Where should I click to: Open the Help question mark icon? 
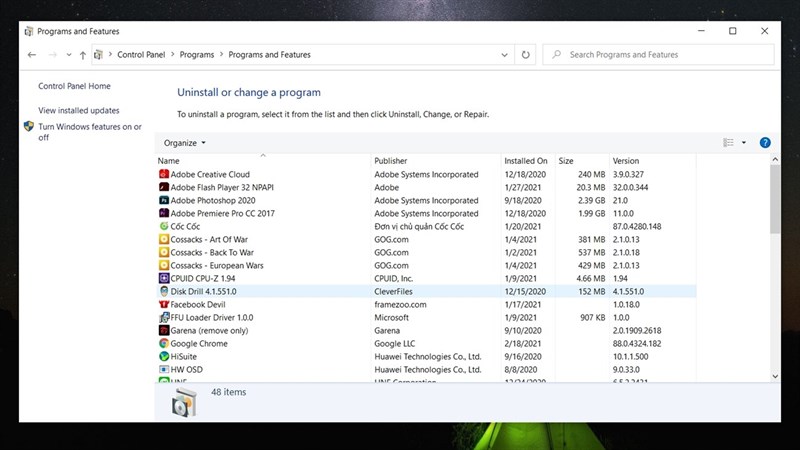[x=765, y=143]
